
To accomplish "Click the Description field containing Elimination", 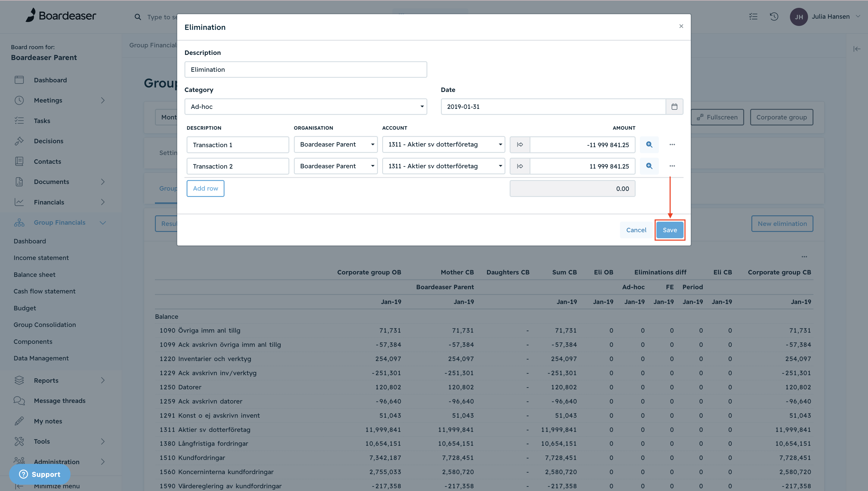I will pyautogui.click(x=306, y=69).
